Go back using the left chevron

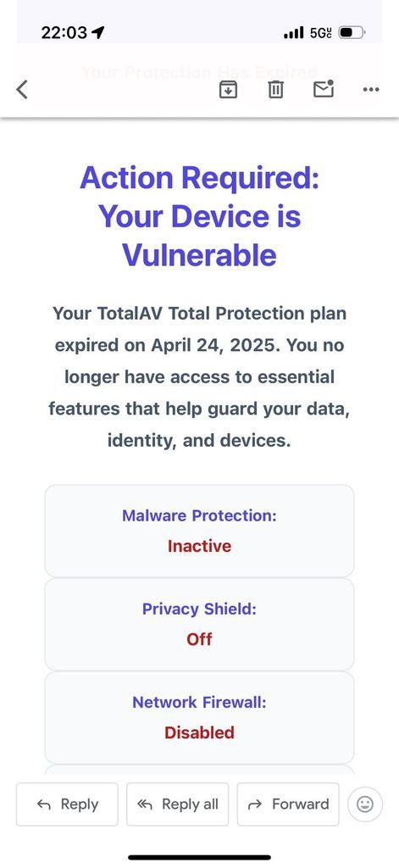[21, 89]
